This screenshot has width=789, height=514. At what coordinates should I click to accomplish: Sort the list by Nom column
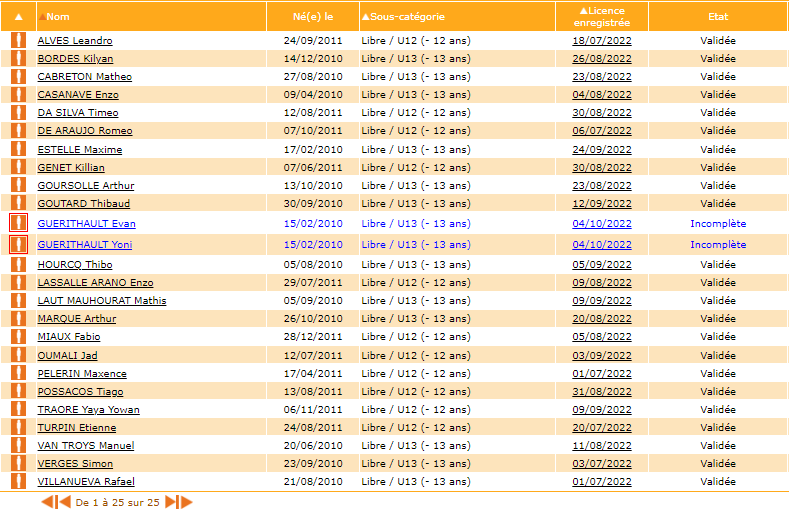58,17
